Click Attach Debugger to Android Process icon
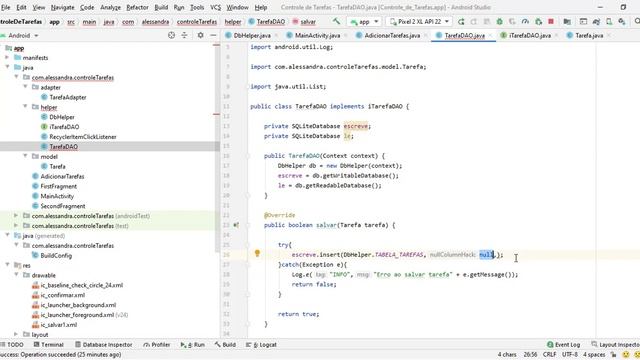The height and width of the screenshot is (360, 640). [538, 22]
